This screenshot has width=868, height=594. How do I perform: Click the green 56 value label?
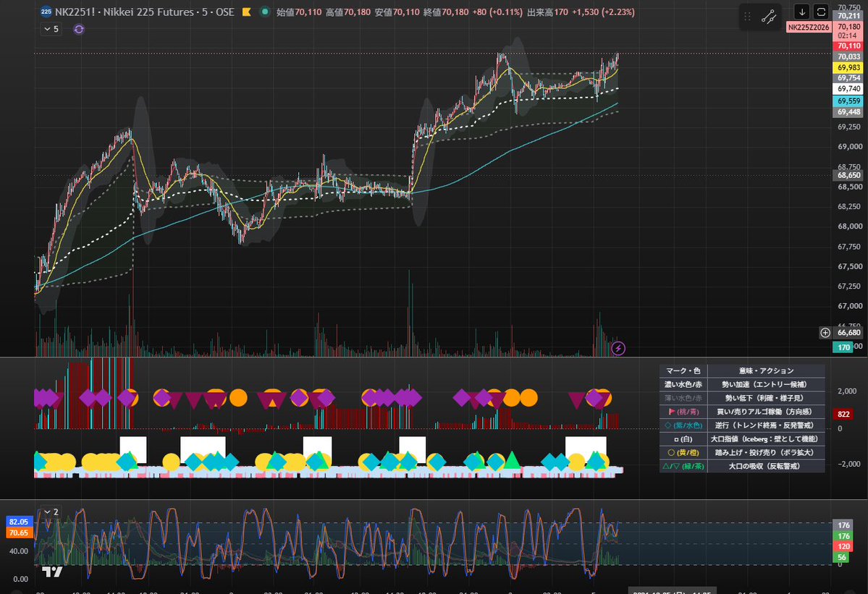click(841, 558)
